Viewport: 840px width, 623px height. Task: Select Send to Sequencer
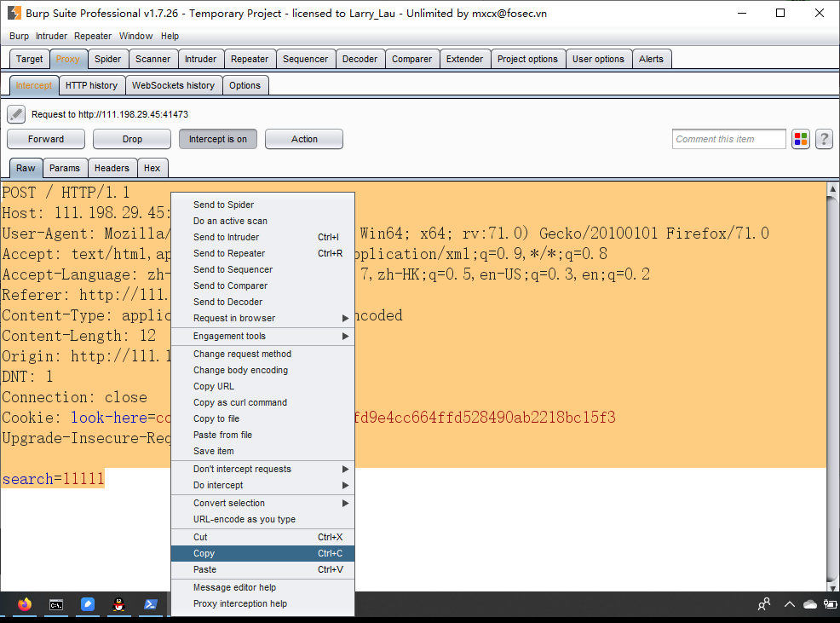click(x=262, y=269)
